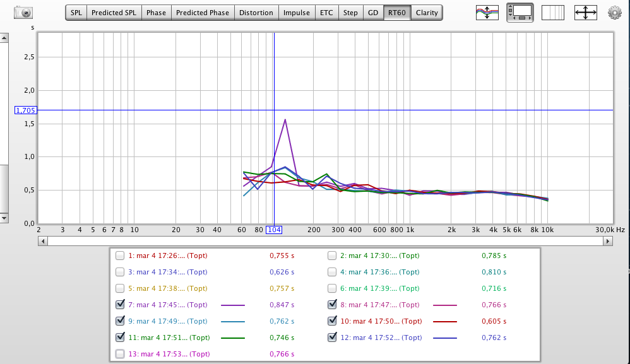View the GD tab

(x=373, y=13)
